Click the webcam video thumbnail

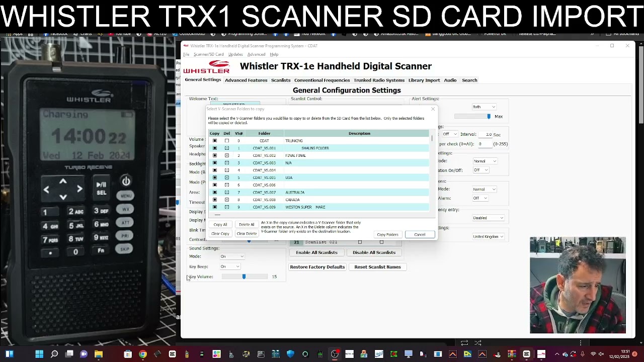coord(578,285)
